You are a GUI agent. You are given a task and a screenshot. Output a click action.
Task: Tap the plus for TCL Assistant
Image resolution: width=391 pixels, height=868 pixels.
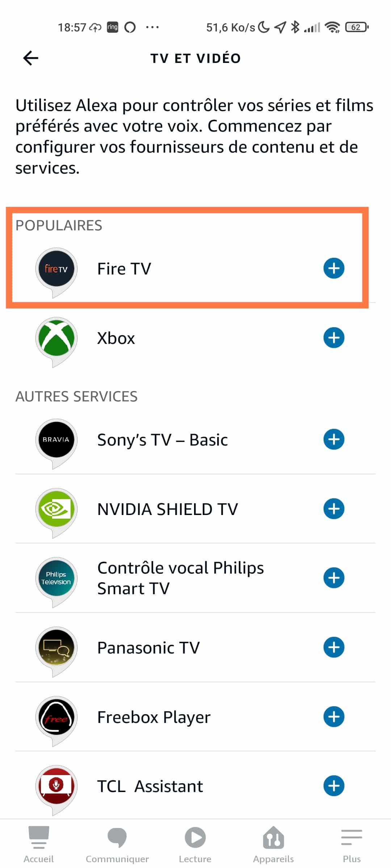coord(333,786)
